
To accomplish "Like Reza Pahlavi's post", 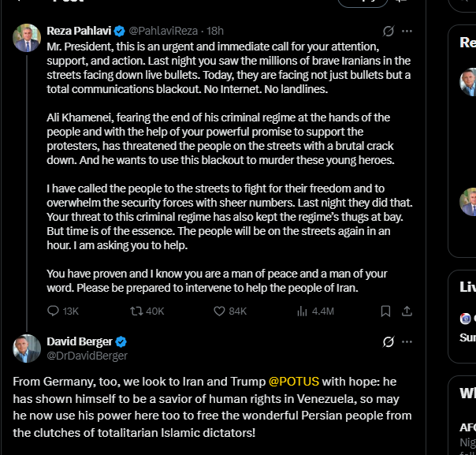I will coord(220,311).
